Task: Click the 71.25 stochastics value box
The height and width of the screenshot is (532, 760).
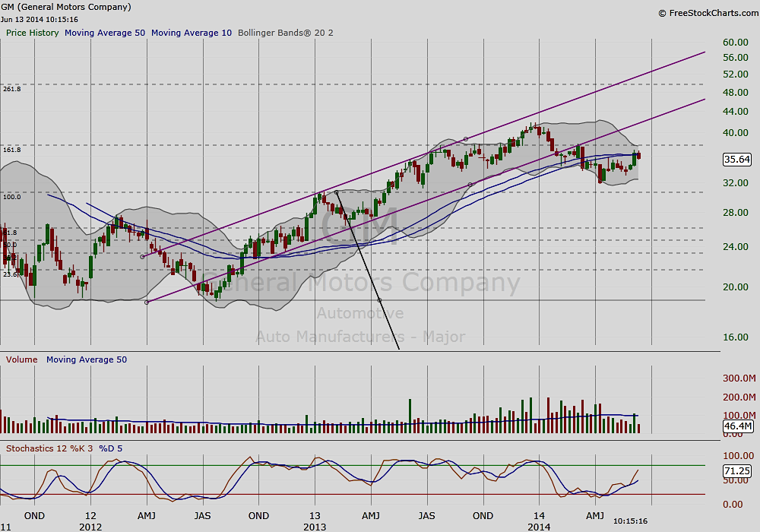Action: (x=736, y=470)
